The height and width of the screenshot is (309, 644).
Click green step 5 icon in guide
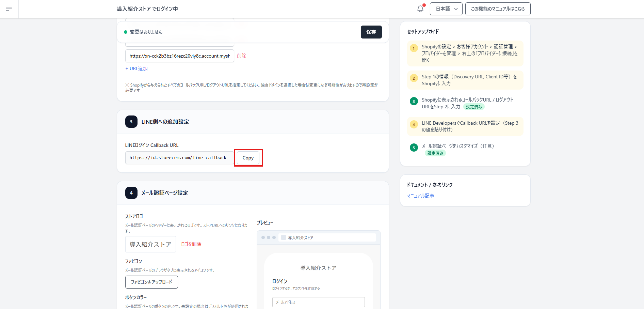click(414, 148)
